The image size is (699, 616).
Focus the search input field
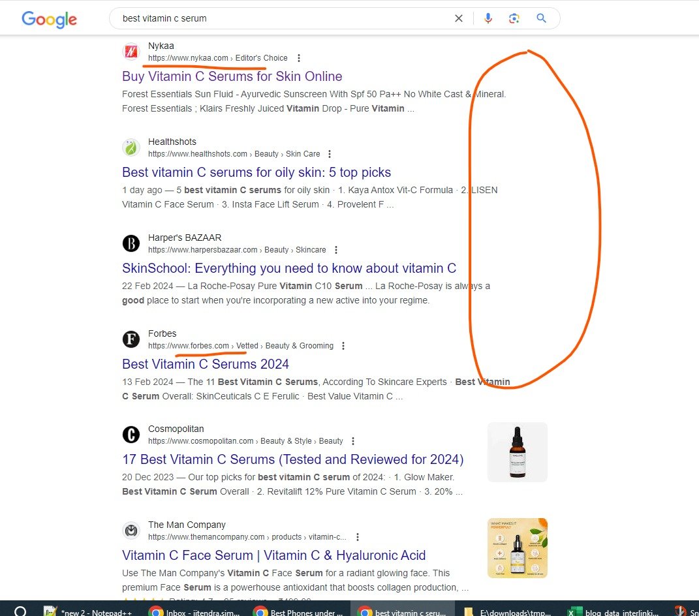coord(285,18)
